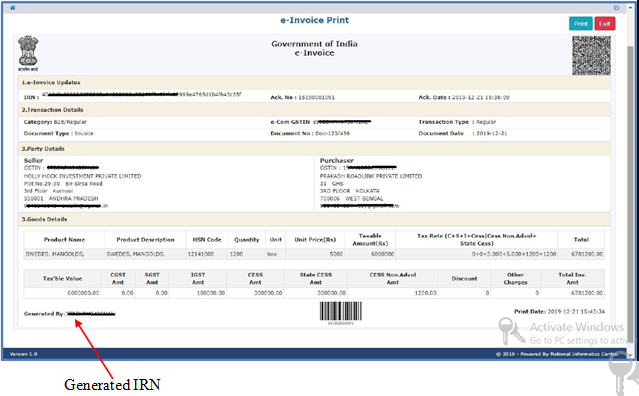Click the 1.e-Invoice Updates section header
This screenshot has width=639, height=396.
(314, 83)
